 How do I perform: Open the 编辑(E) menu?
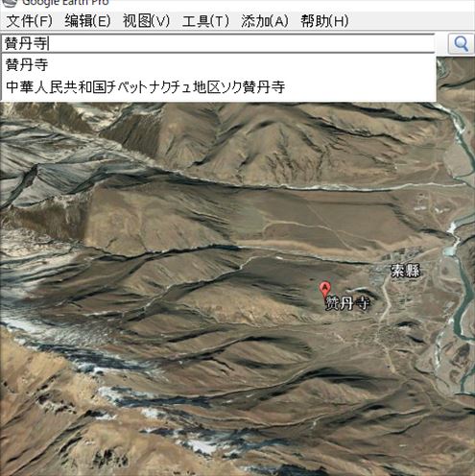tap(87, 21)
